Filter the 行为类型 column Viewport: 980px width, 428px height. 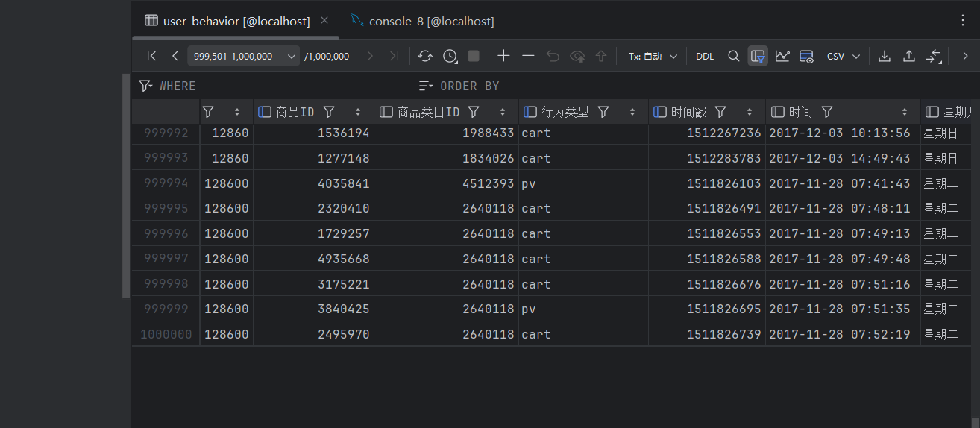click(x=603, y=112)
